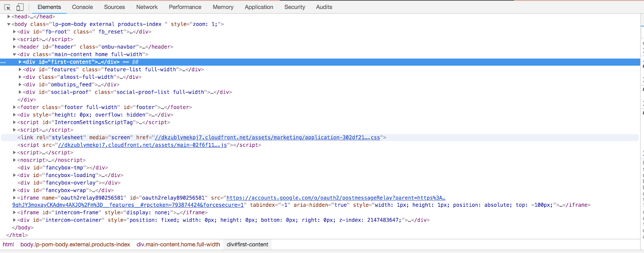Expand the fancybox-loading div node
644x253 pixels.
point(14,175)
